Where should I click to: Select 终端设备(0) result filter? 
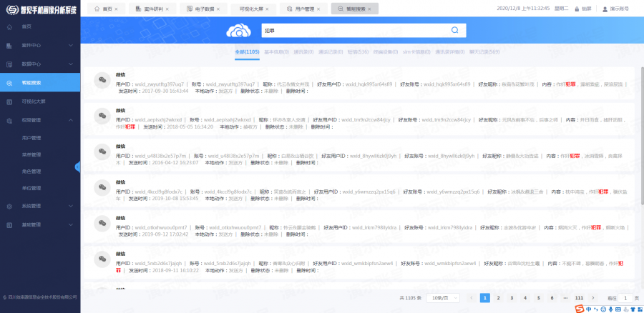[386, 52]
